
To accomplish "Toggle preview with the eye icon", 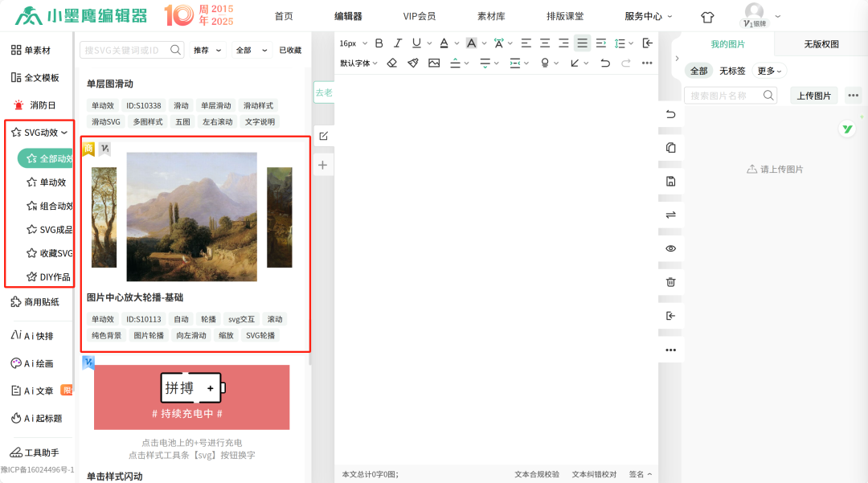I will (671, 248).
